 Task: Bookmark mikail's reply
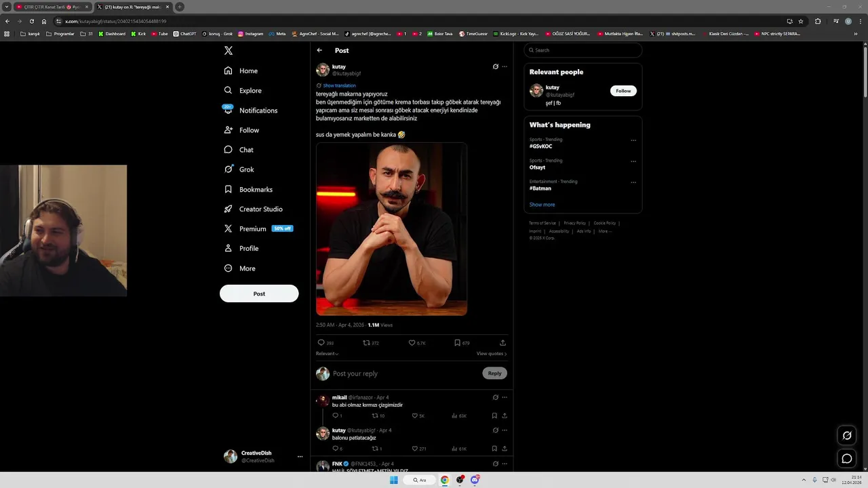coord(494,415)
